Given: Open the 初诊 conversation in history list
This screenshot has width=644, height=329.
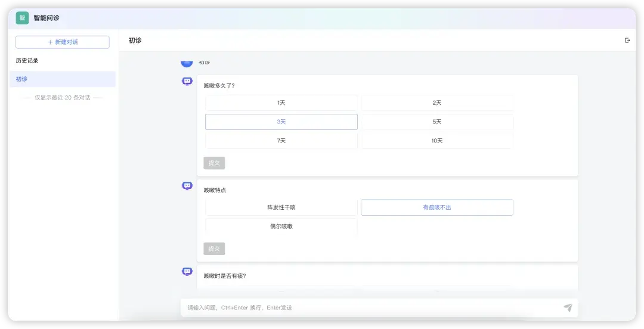Looking at the screenshot, I should 63,79.
